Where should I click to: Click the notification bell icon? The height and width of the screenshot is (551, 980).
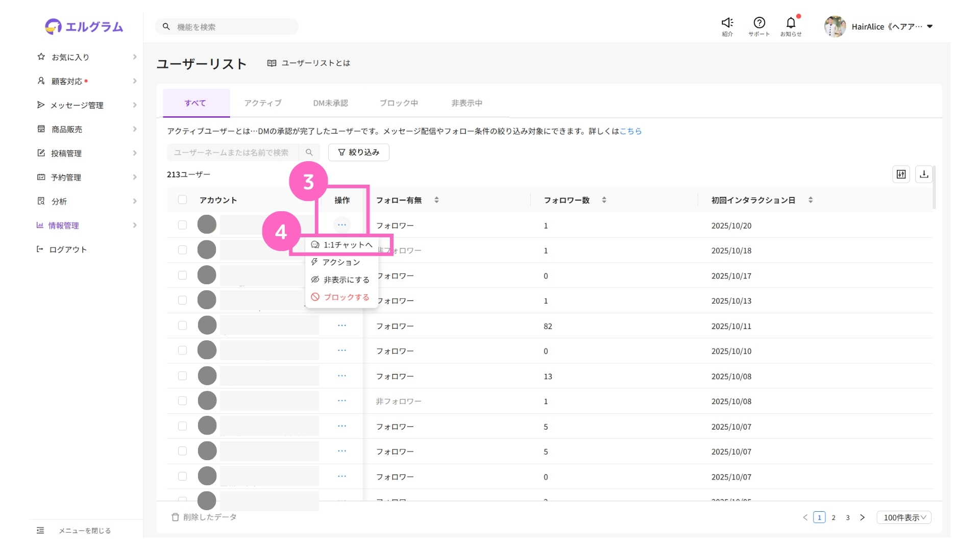pyautogui.click(x=791, y=23)
